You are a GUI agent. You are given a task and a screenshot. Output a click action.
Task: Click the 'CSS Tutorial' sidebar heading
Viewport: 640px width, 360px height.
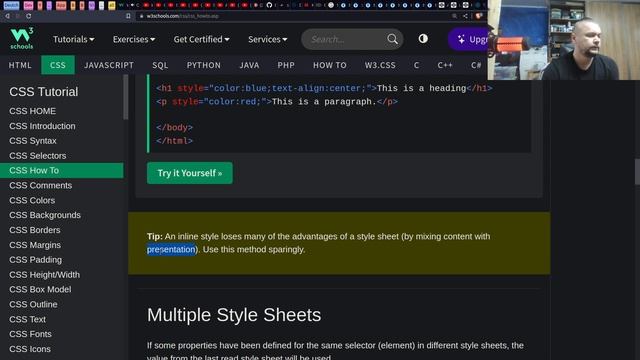[x=44, y=92]
